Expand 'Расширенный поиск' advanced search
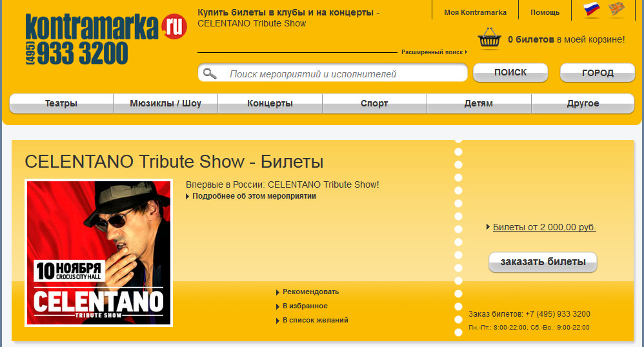Viewport: 644px width, 347px height. click(433, 52)
